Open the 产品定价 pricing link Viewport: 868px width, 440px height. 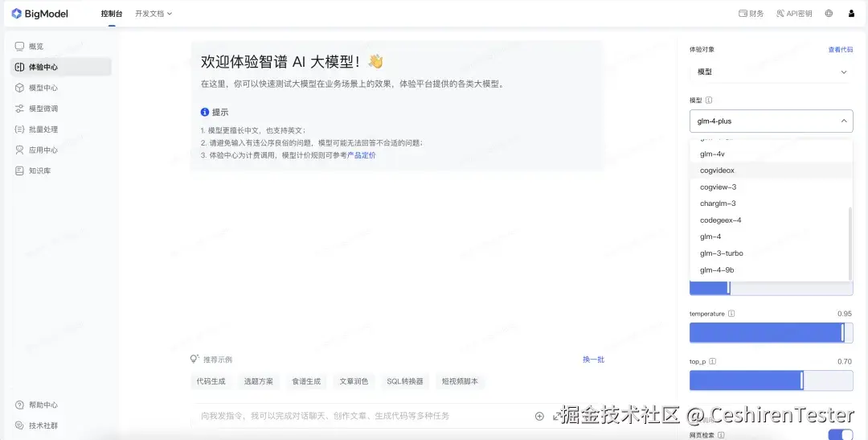(362, 155)
